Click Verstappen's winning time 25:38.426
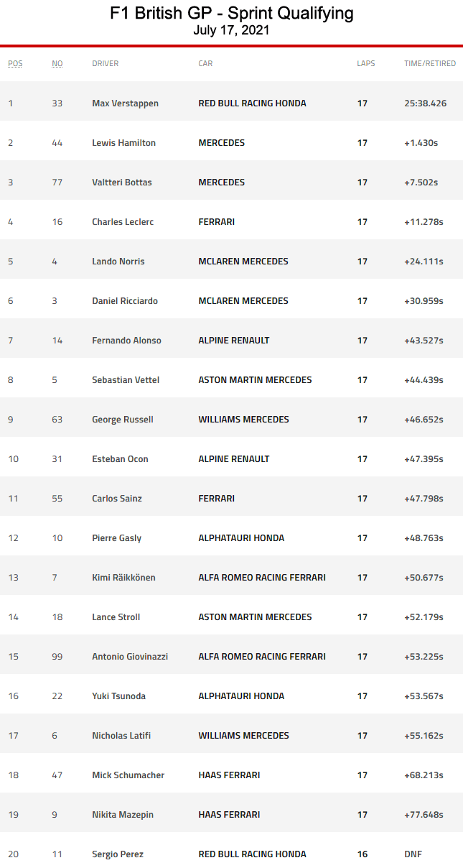The height and width of the screenshot is (868, 463). [425, 103]
